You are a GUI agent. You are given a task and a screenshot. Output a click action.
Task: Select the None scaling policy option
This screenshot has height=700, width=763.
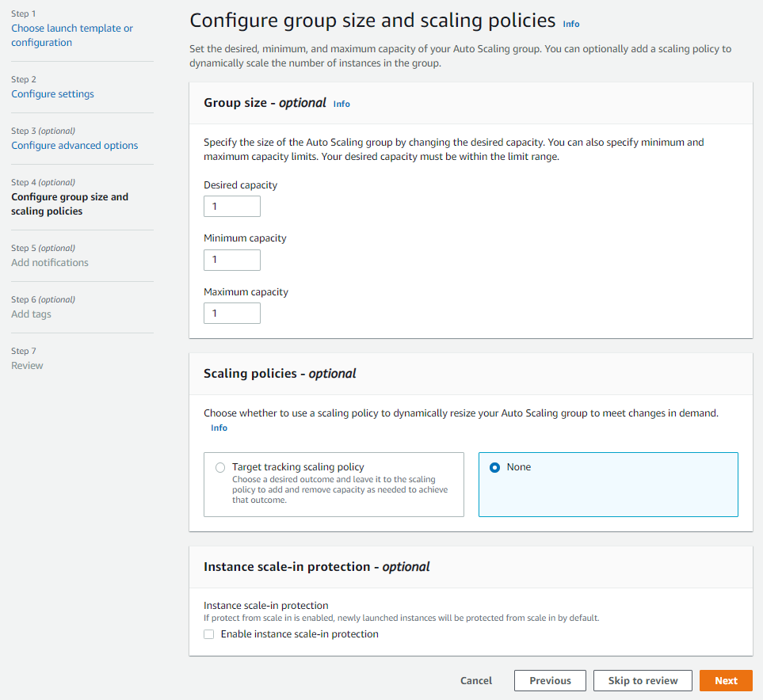[x=495, y=467]
